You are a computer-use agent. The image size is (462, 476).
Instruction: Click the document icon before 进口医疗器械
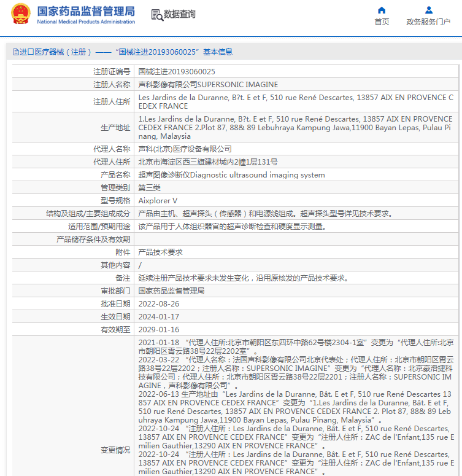point(15,52)
